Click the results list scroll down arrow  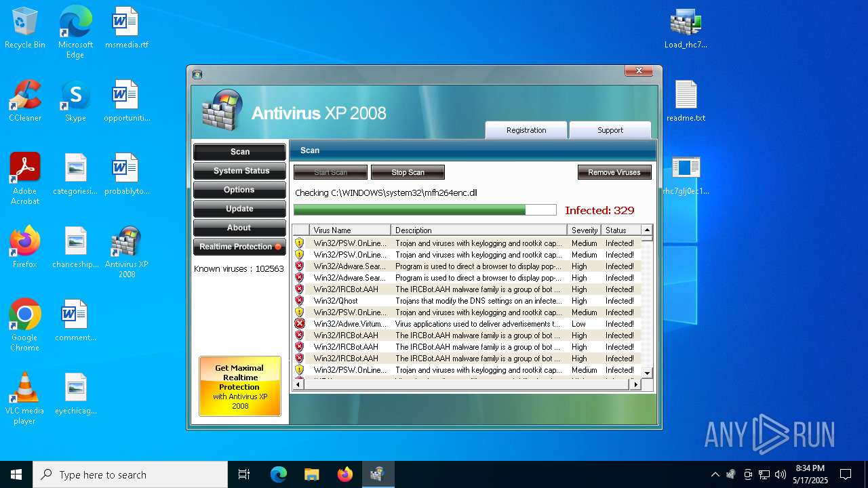coord(647,373)
